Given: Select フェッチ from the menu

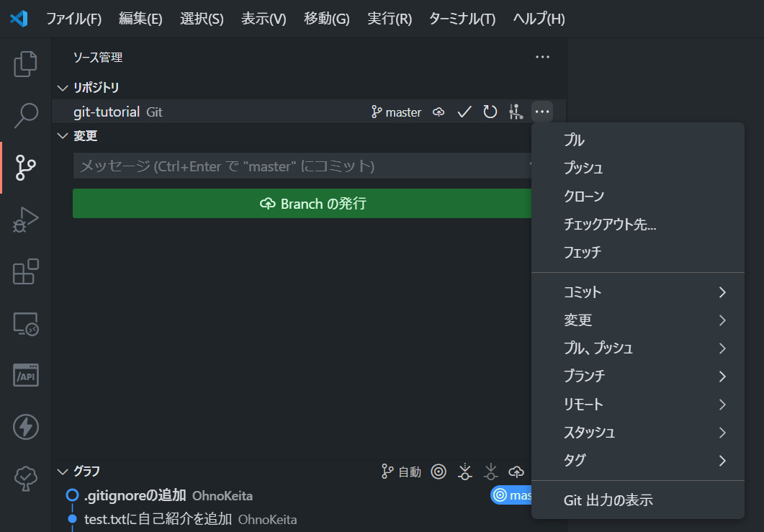Looking at the screenshot, I should point(638,253).
